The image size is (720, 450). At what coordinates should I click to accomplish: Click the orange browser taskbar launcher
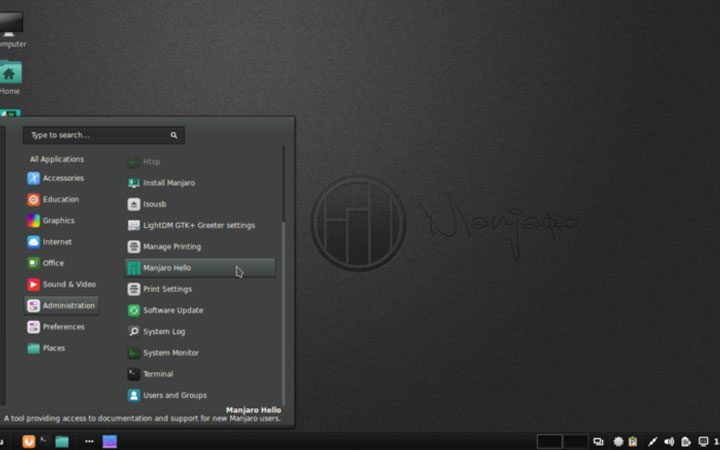coord(29,441)
